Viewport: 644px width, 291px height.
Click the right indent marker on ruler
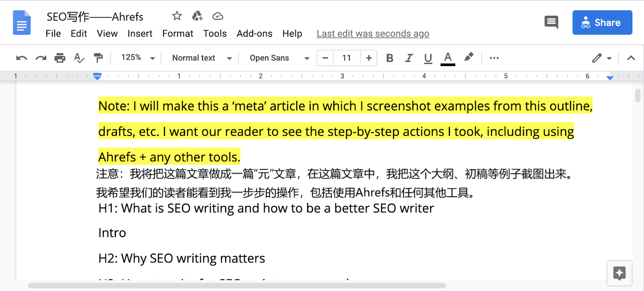coord(610,77)
